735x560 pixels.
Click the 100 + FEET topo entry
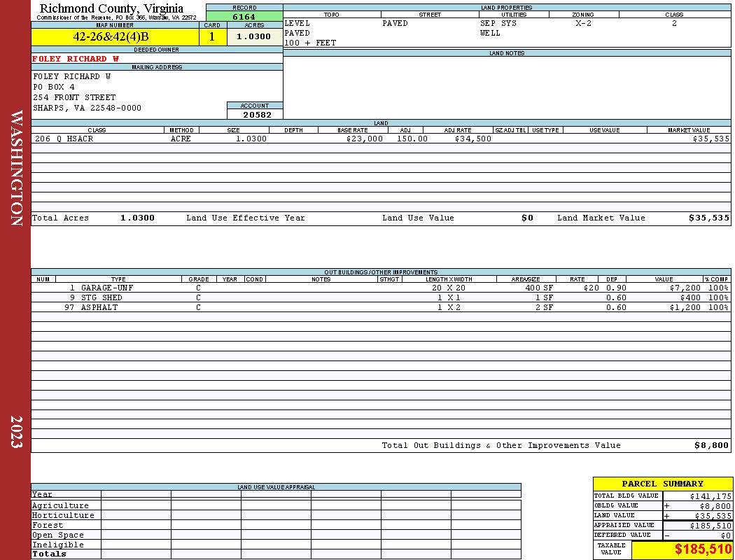(310, 43)
